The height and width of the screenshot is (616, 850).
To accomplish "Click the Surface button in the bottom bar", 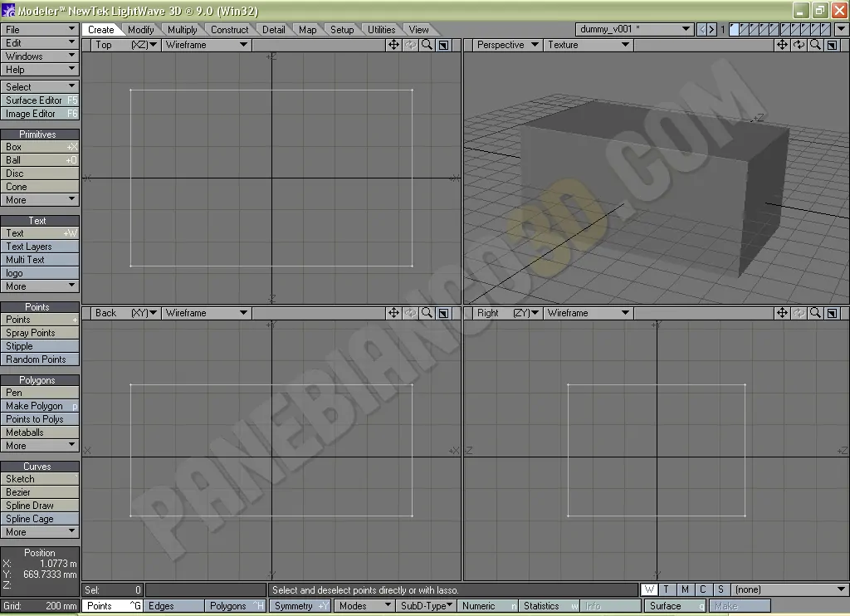I will (x=676, y=606).
